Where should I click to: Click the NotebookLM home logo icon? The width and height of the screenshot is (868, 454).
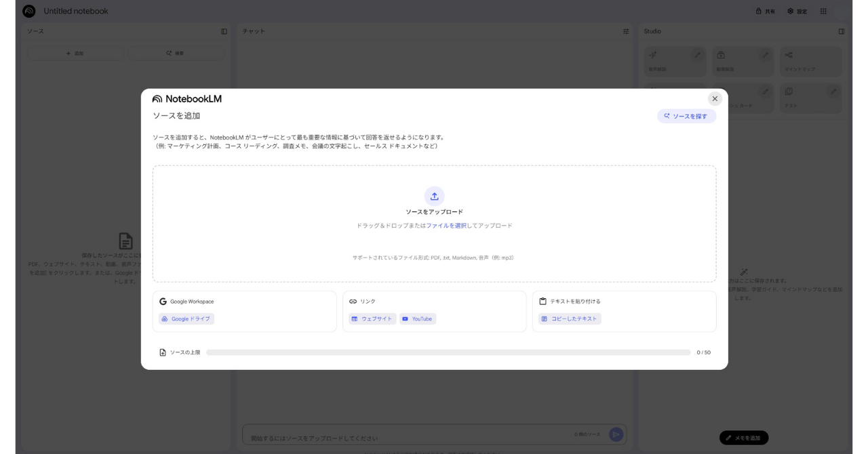click(29, 11)
